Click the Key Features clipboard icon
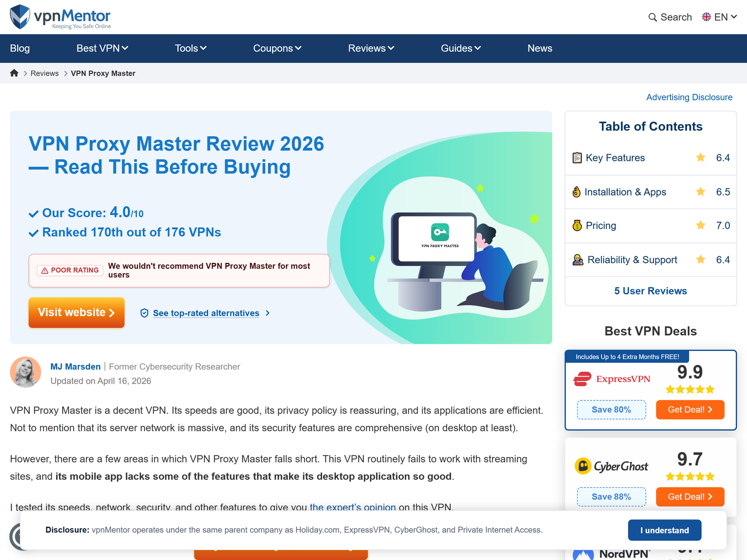This screenshot has height=560, width=747. click(x=577, y=158)
